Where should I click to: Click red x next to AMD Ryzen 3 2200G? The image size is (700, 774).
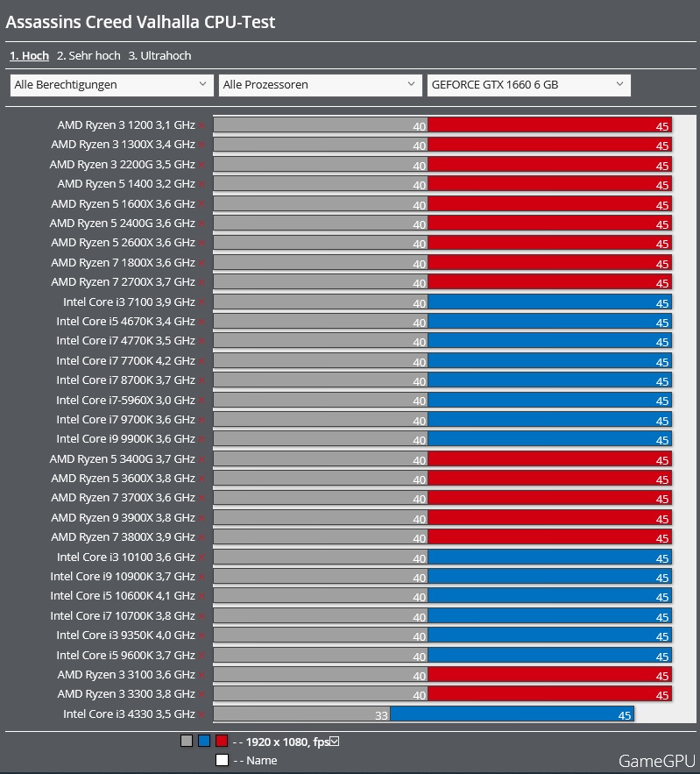pos(202,165)
